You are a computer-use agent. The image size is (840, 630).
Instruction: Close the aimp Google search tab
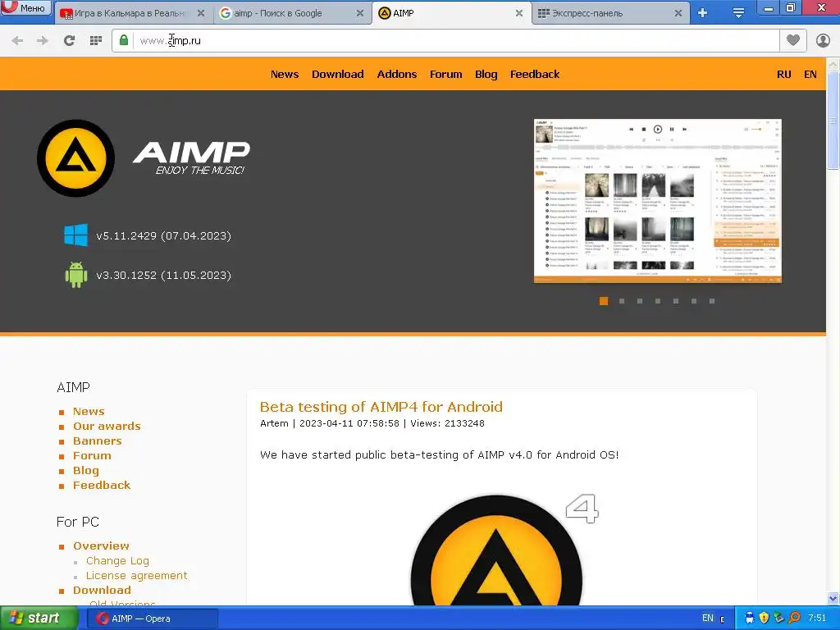(x=360, y=13)
